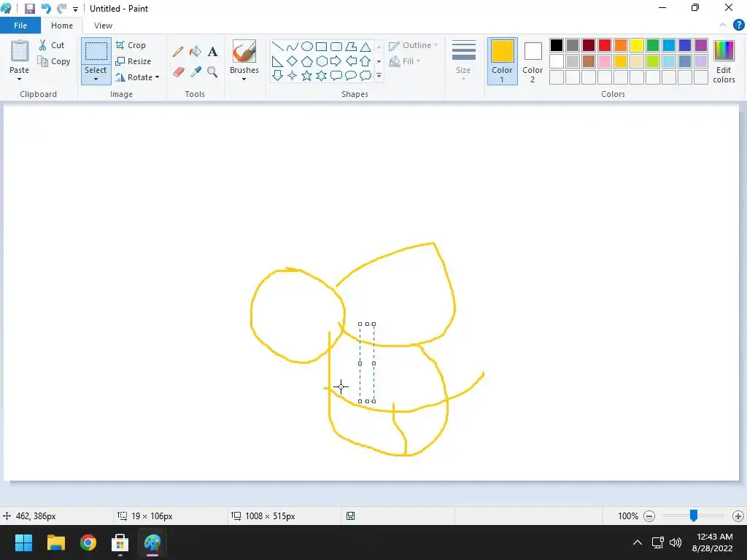Pick the Cloud callout shape
This screenshot has width=747, height=560.
click(x=365, y=75)
